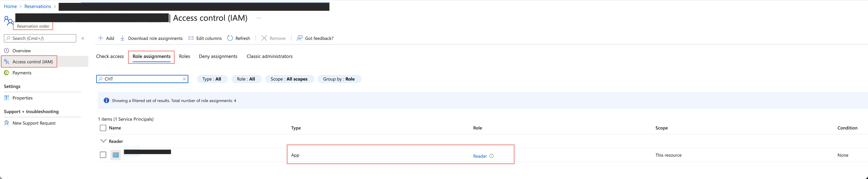
Task: Open the more options ellipsis menu
Action: pos(258,18)
